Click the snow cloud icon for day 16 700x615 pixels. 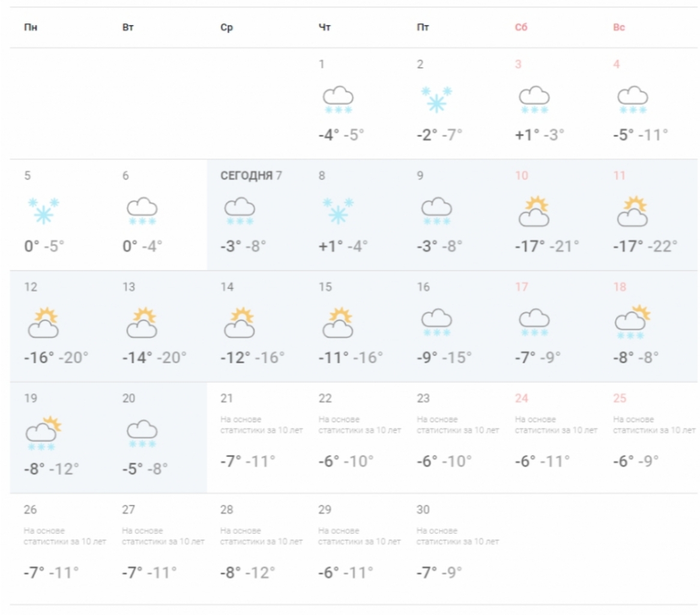(436, 323)
